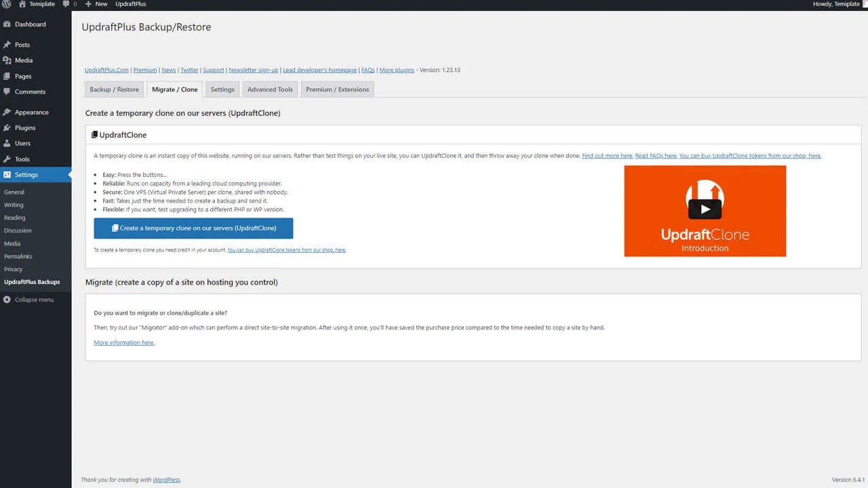Click the Posts pin icon
868x488 pixels.
pyautogui.click(x=7, y=45)
